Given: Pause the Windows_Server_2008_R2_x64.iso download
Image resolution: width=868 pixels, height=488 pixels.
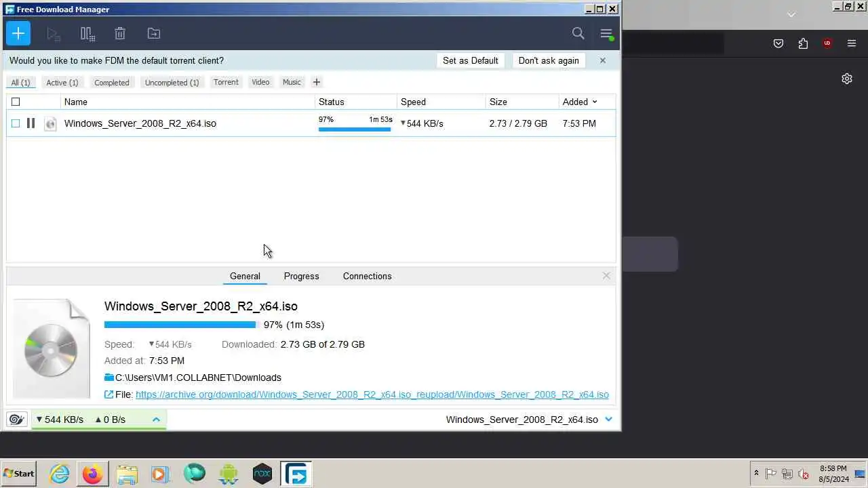Looking at the screenshot, I should coord(31,123).
